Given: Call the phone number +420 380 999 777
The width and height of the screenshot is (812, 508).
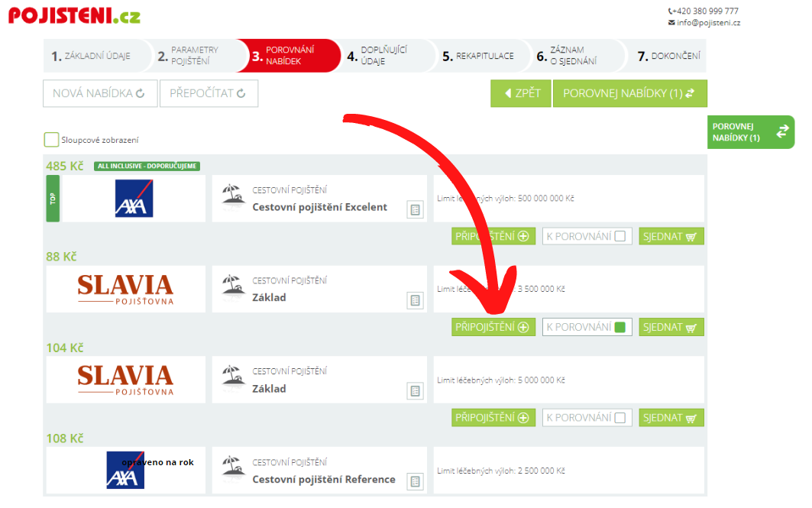Looking at the screenshot, I should click(x=704, y=11).
